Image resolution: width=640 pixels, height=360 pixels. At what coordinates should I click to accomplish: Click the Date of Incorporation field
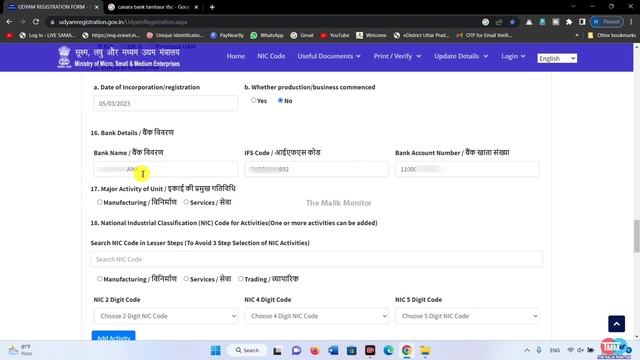[166, 103]
